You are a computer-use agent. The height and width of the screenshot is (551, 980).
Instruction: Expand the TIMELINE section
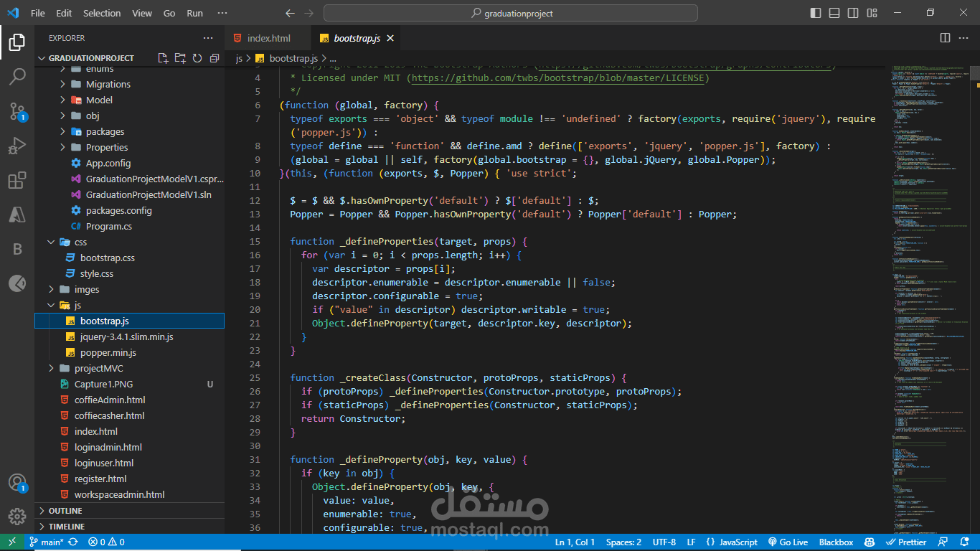tap(129, 527)
